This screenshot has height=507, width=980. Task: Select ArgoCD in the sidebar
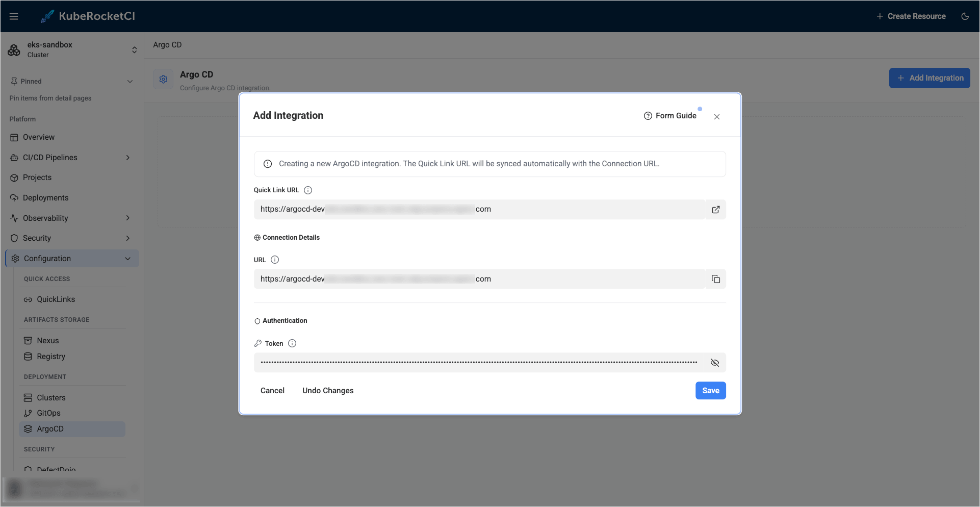tap(72, 429)
